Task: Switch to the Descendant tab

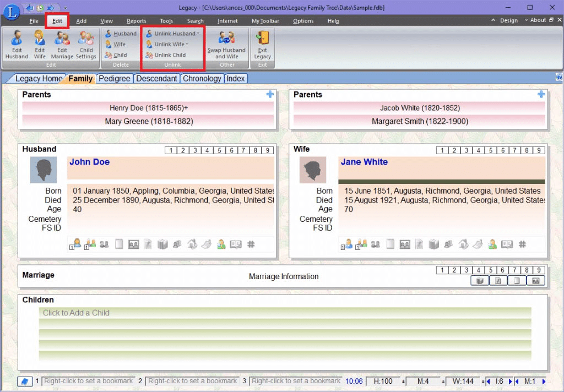Action: [156, 78]
